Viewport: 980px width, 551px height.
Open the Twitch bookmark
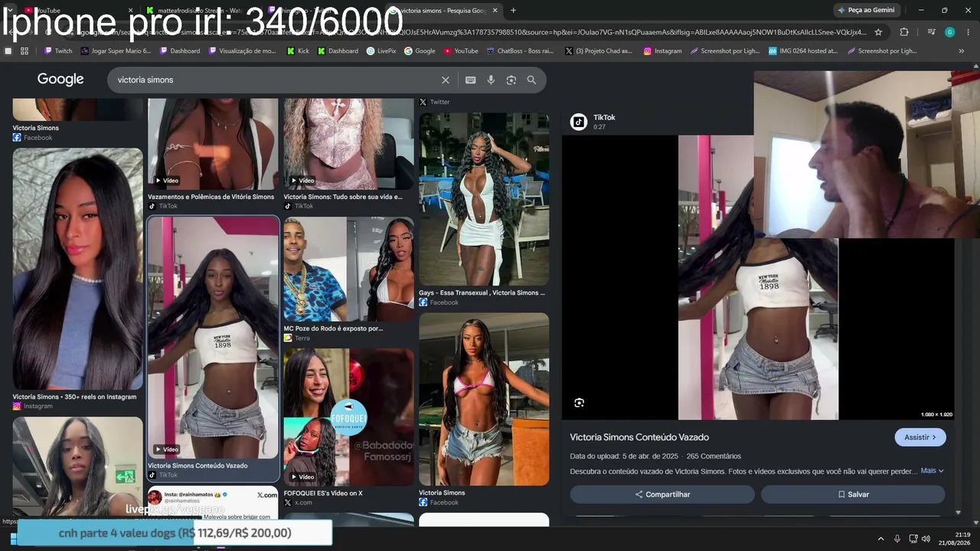[58, 51]
